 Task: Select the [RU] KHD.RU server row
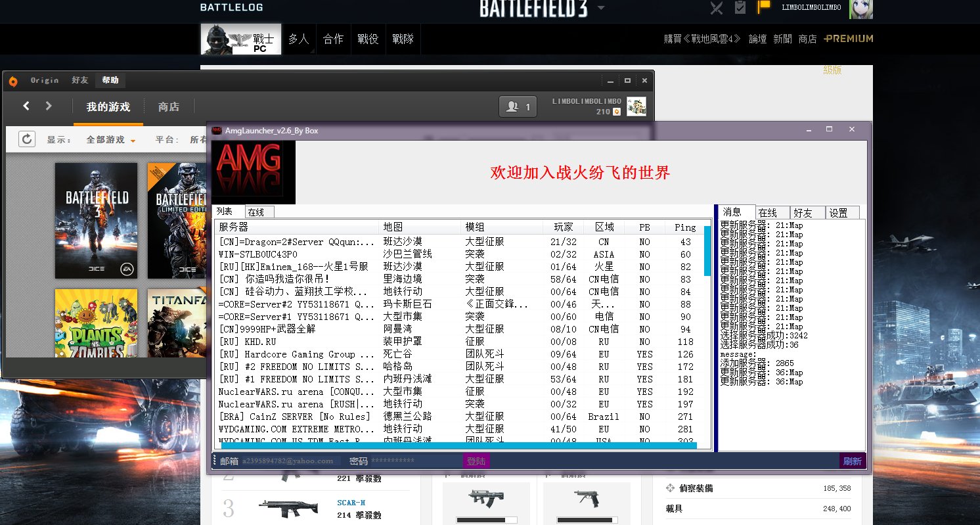pos(460,342)
